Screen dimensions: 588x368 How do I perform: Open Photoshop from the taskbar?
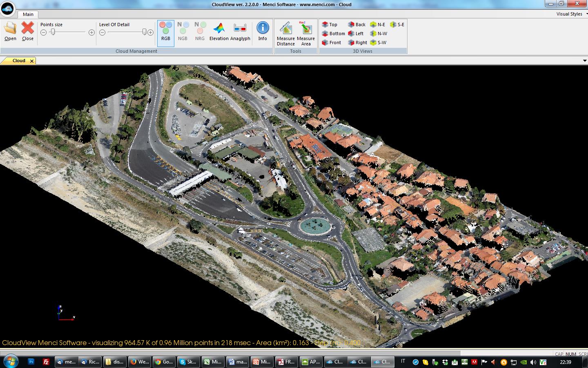pyautogui.click(x=31, y=362)
